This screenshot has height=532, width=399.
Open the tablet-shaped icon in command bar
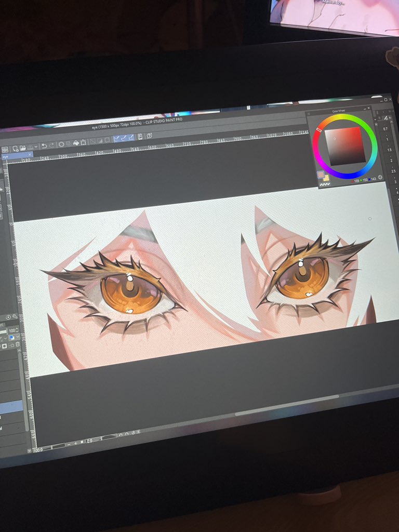[140, 137]
